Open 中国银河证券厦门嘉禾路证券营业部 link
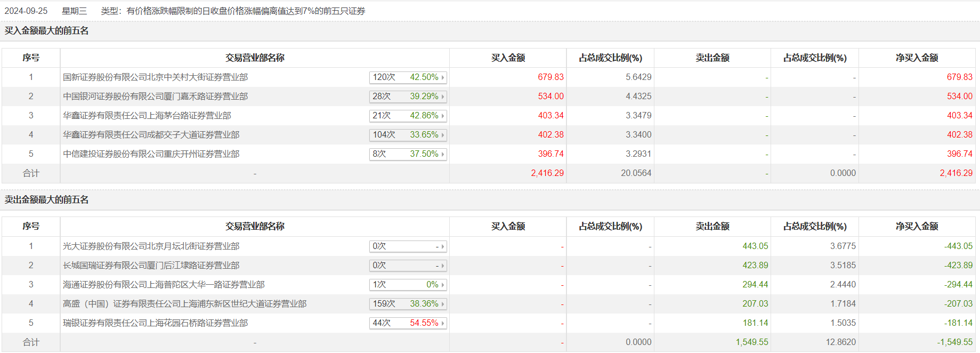 (155, 97)
